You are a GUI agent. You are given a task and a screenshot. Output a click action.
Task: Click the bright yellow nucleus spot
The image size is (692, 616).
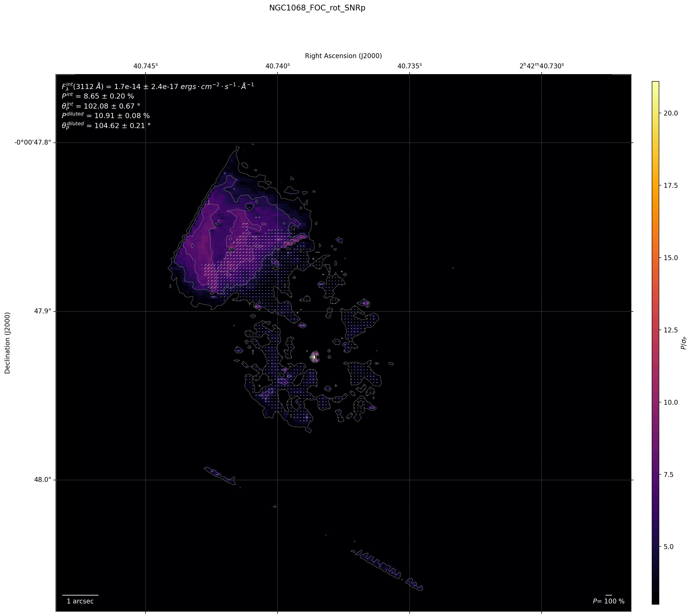point(315,357)
